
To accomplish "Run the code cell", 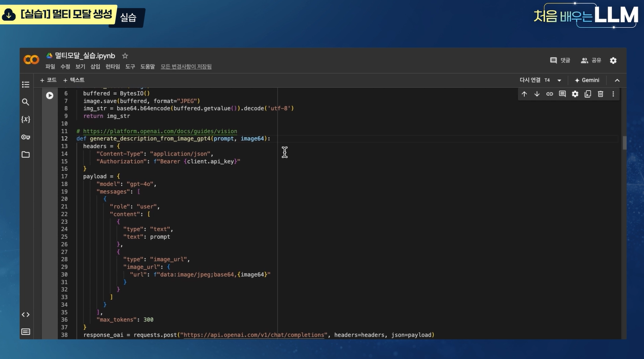I will click(50, 95).
